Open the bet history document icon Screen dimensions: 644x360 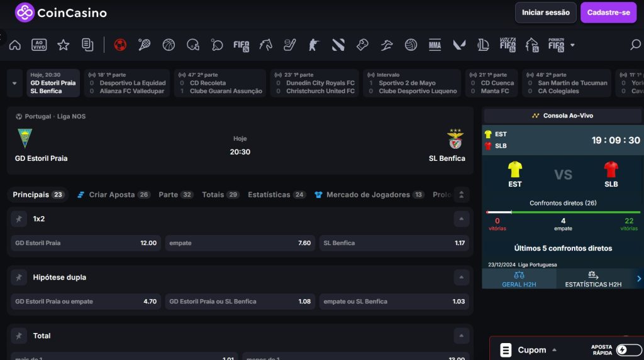pos(87,45)
